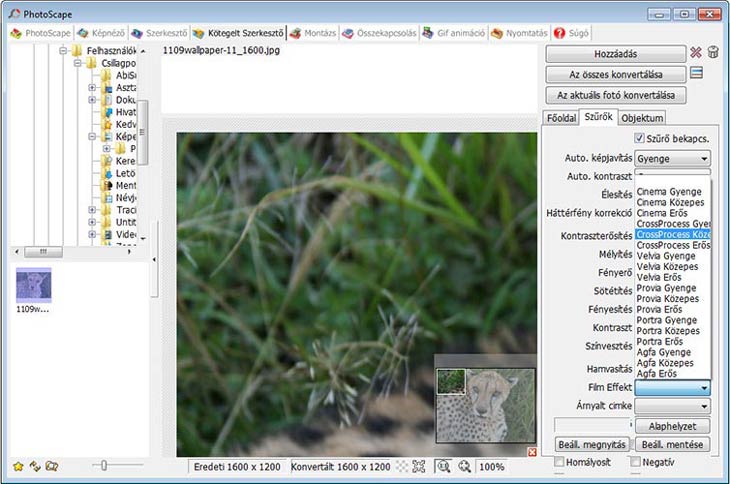
Task: Click the striped icon beside Az összes konvertálása
Action: pos(697,73)
